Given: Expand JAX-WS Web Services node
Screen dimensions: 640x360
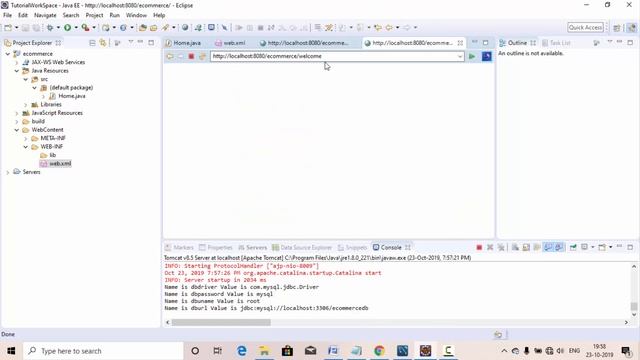Looking at the screenshot, I should (17, 62).
